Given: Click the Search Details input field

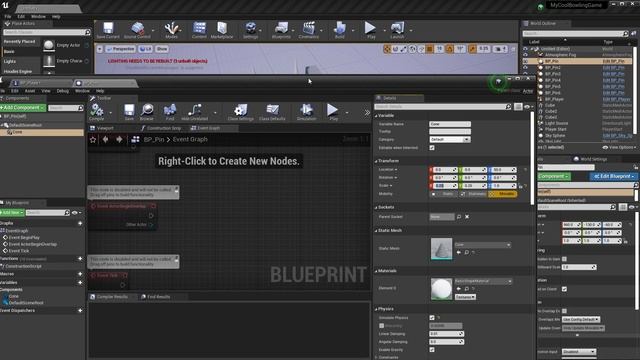Looking at the screenshot, I should pyautogui.click(x=443, y=107).
